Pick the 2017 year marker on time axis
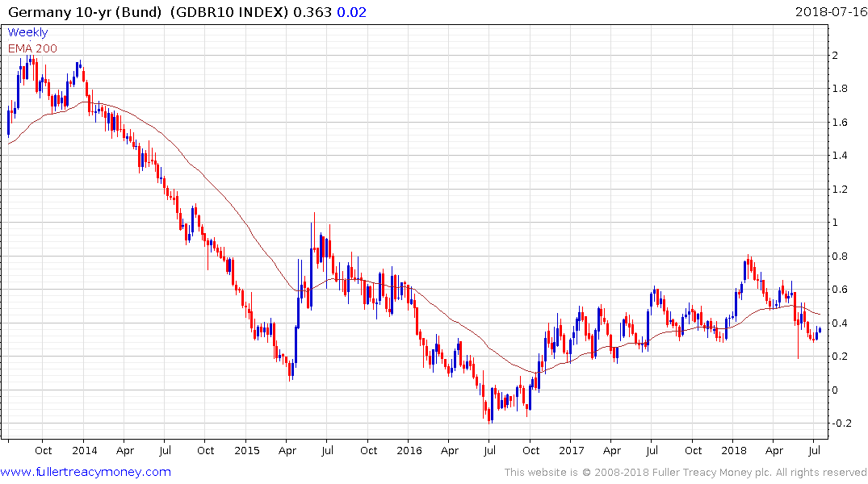The width and height of the screenshot is (868, 484). [572, 451]
